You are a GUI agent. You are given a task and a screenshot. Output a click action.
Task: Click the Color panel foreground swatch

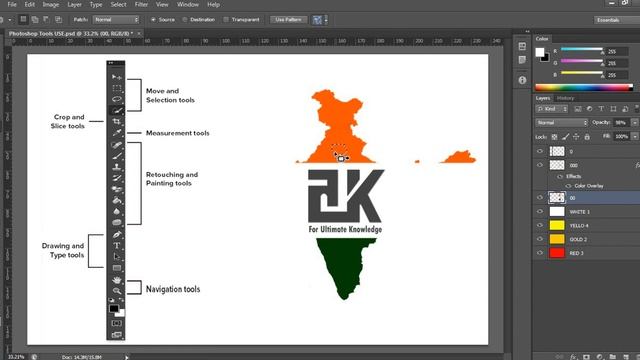(x=540, y=52)
